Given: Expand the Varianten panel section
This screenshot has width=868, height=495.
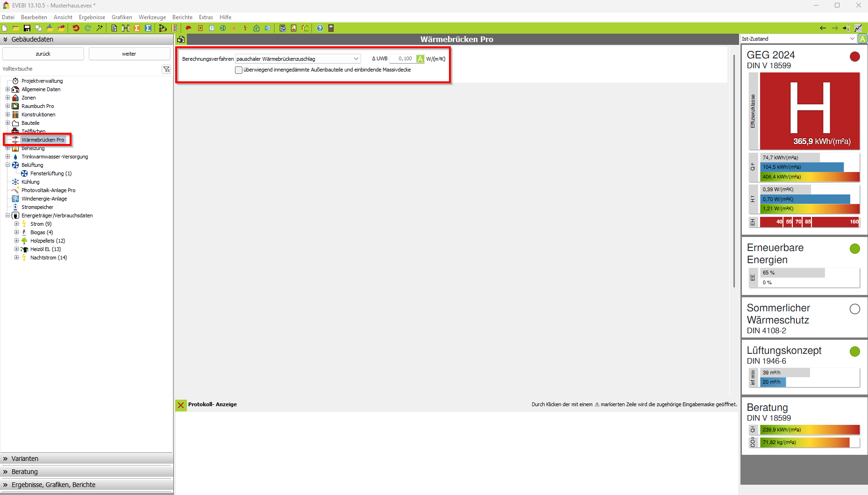Looking at the screenshot, I should click(x=25, y=459).
